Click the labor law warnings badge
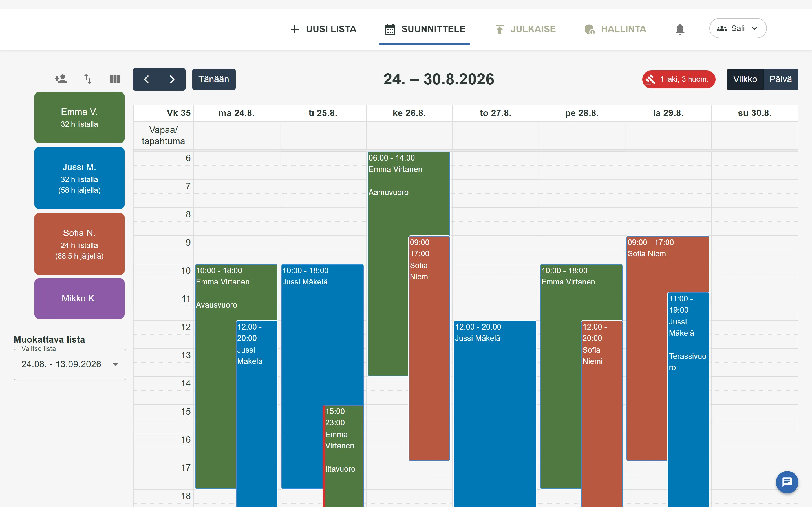 pyautogui.click(x=678, y=79)
